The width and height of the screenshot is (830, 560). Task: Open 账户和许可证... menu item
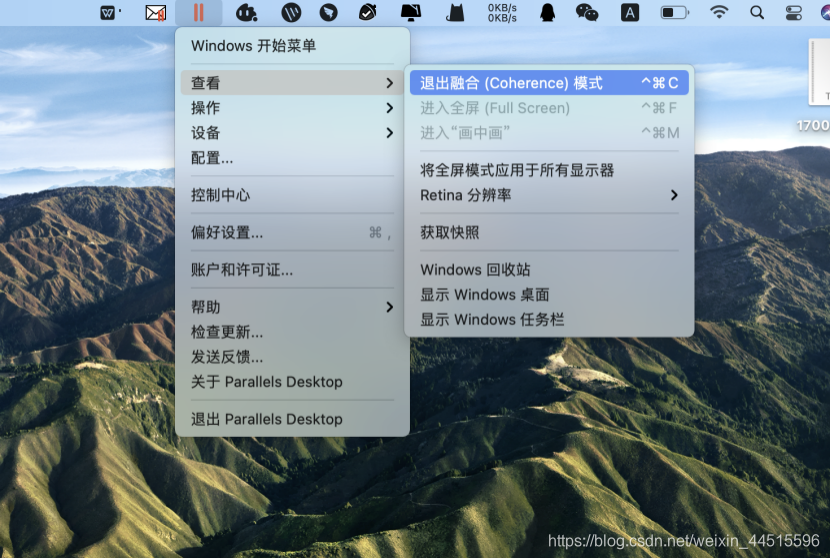point(292,270)
